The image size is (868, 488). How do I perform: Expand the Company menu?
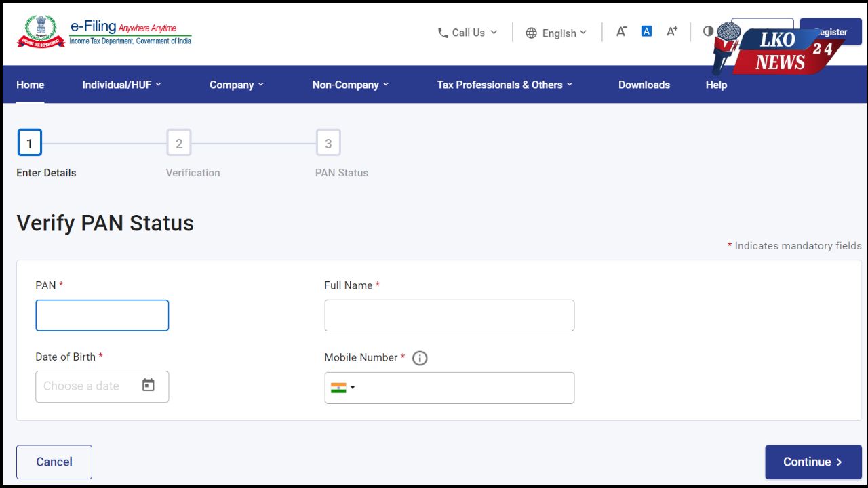(237, 85)
